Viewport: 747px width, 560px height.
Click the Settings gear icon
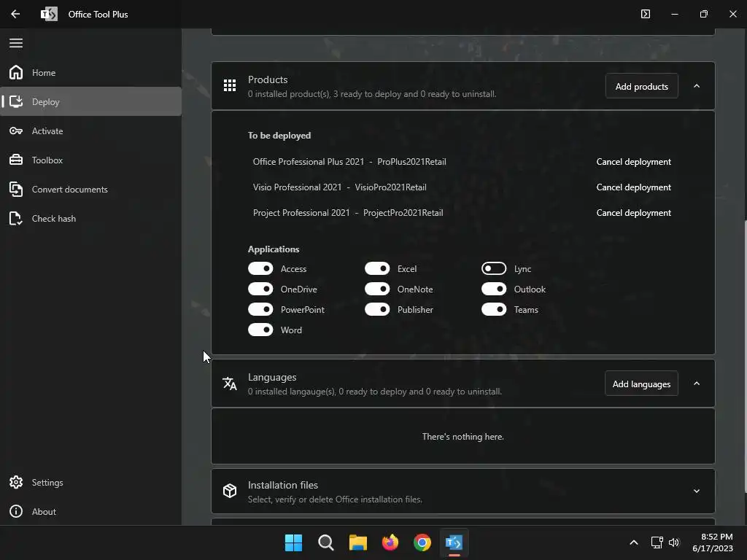pyautogui.click(x=16, y=482)
